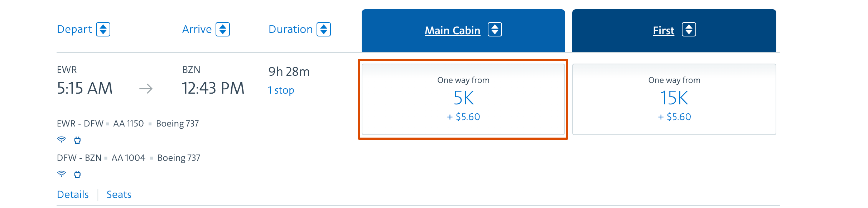Click the Wi-Fi icon under DFW - BZN segment
The image size is (868, 208).
[62, 174]
